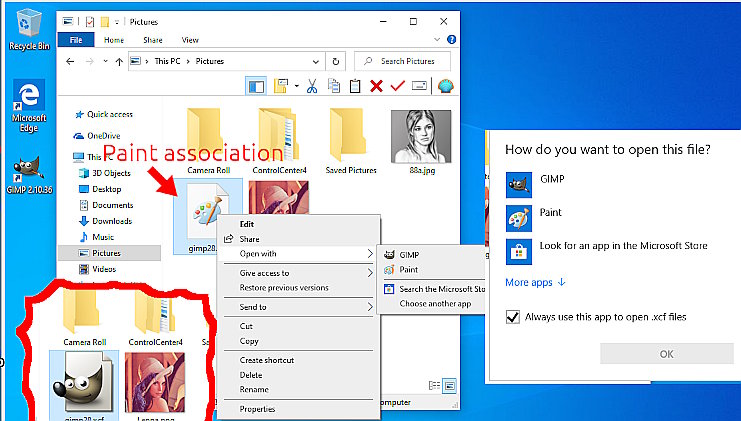Toggle the preview pane toolbar icon
The image size is (741, 421).
tap(256, 86)
